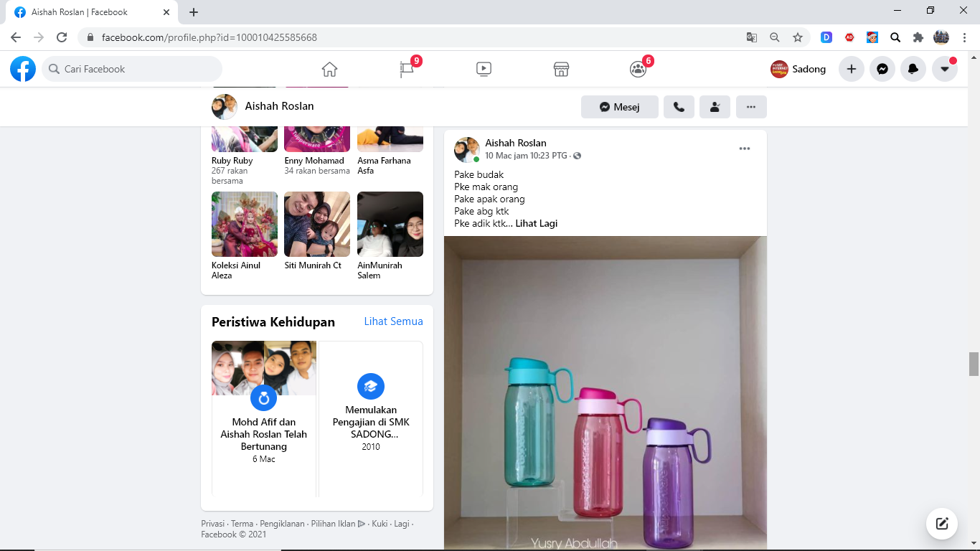The height and width of the screenshot is (551, 980).
Task: Click the Mesej button
Action: point(620,107)
